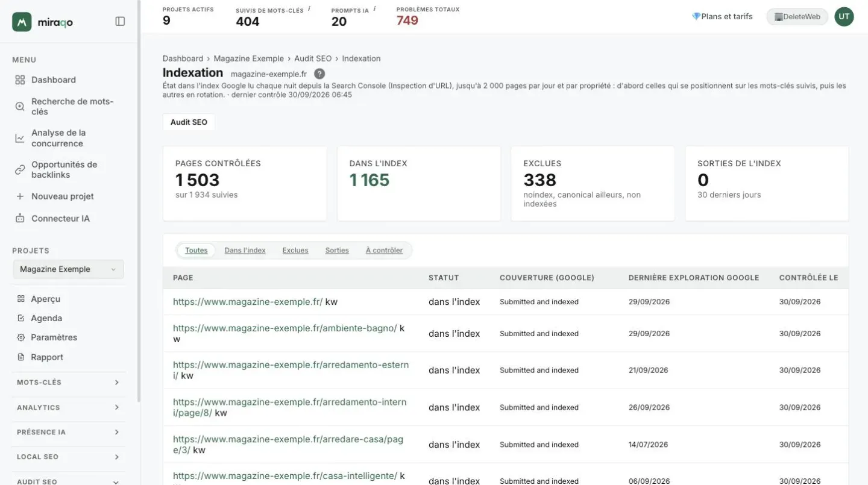Open the arredamento-esterni page URL

(291, 370)
